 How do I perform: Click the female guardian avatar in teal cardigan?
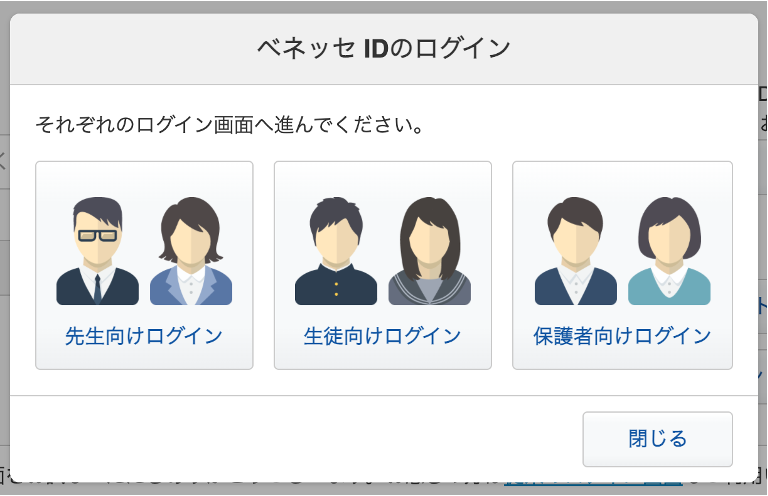click(669, 251)
